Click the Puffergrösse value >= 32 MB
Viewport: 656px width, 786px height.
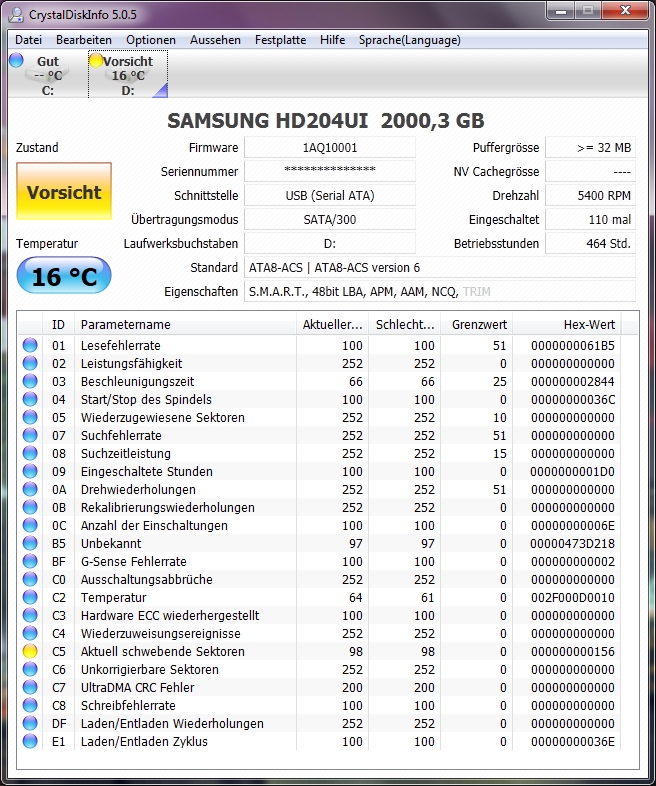tap(590, 147)
